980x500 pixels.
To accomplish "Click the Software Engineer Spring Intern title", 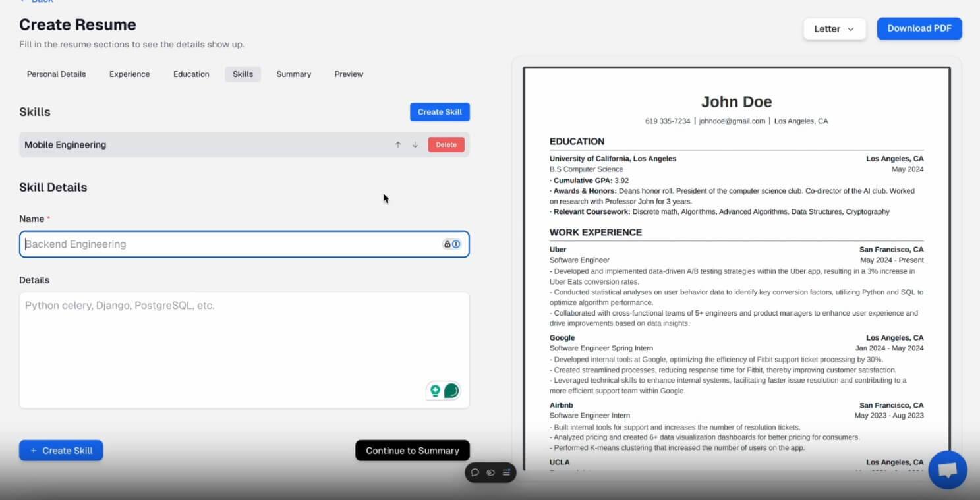I will click(x=601, y=348).
